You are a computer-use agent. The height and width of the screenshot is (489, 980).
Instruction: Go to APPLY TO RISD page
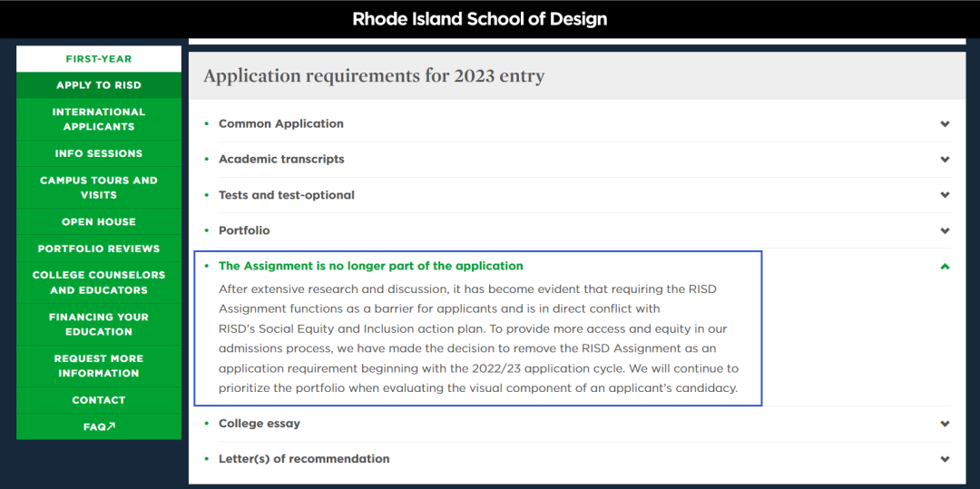pos(99,85)
